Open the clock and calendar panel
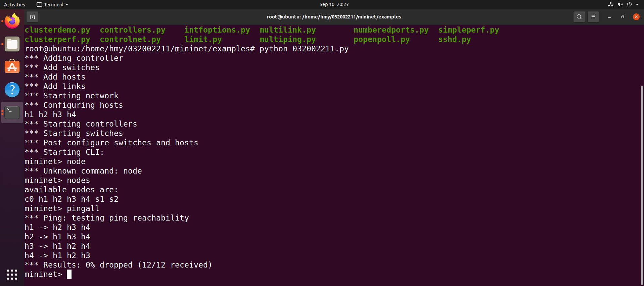This screenshot has width=644, height=286. [334, 4]
